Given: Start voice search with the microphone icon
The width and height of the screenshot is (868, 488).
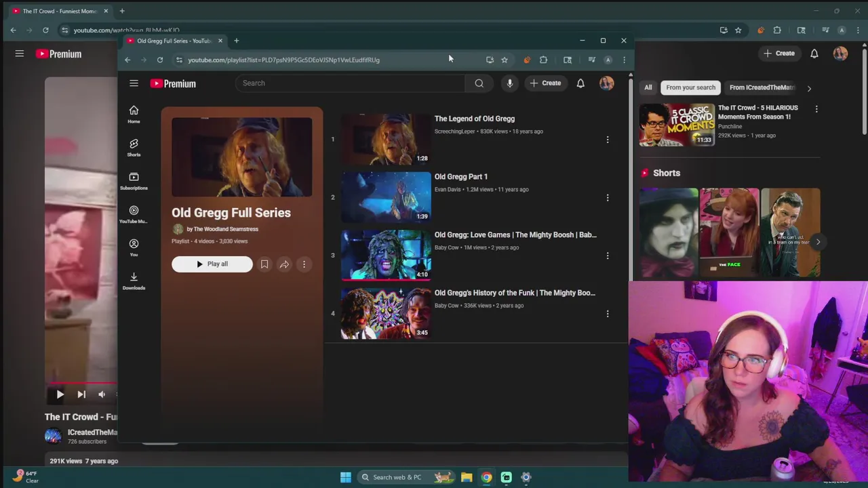Looking at the screenshot, I should point(509,83).
